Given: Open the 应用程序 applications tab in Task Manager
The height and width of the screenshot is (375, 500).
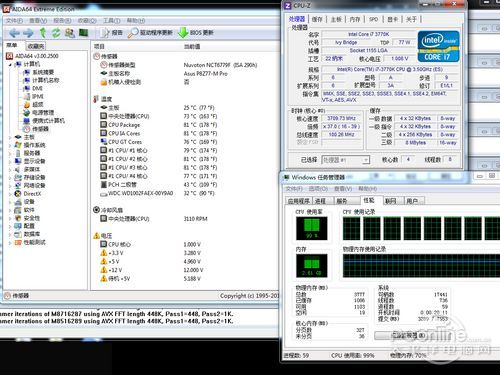Looking at the screenshot, I should 299,201.
